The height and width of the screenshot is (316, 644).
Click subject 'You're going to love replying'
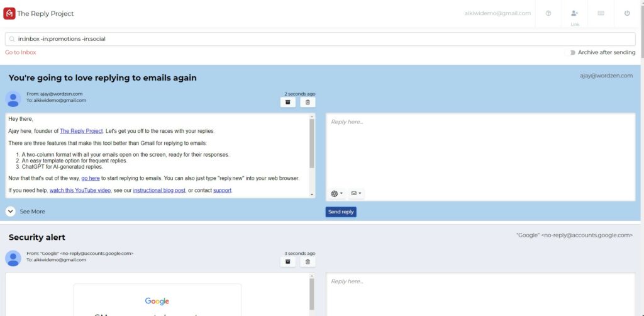click(103, 77)
